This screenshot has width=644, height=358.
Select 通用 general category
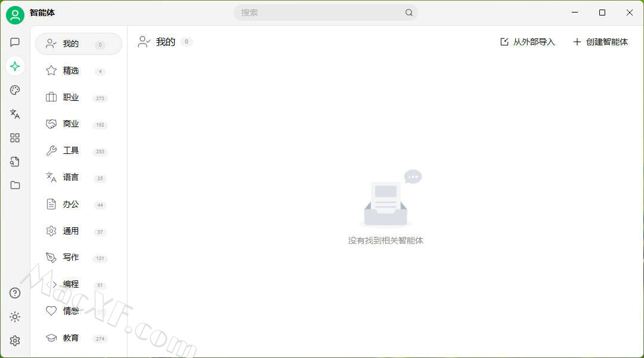point(79,231)
